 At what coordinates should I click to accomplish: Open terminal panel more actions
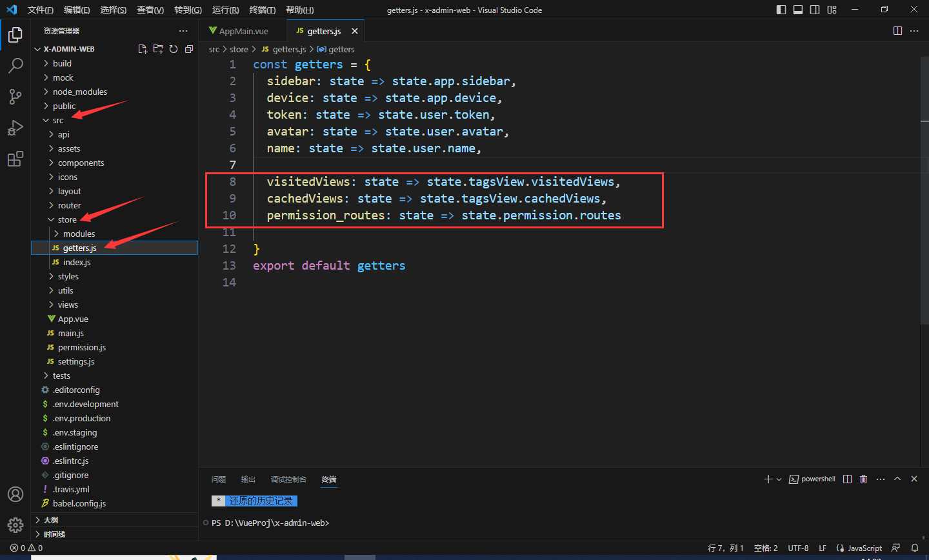click(x=881, y=479)
